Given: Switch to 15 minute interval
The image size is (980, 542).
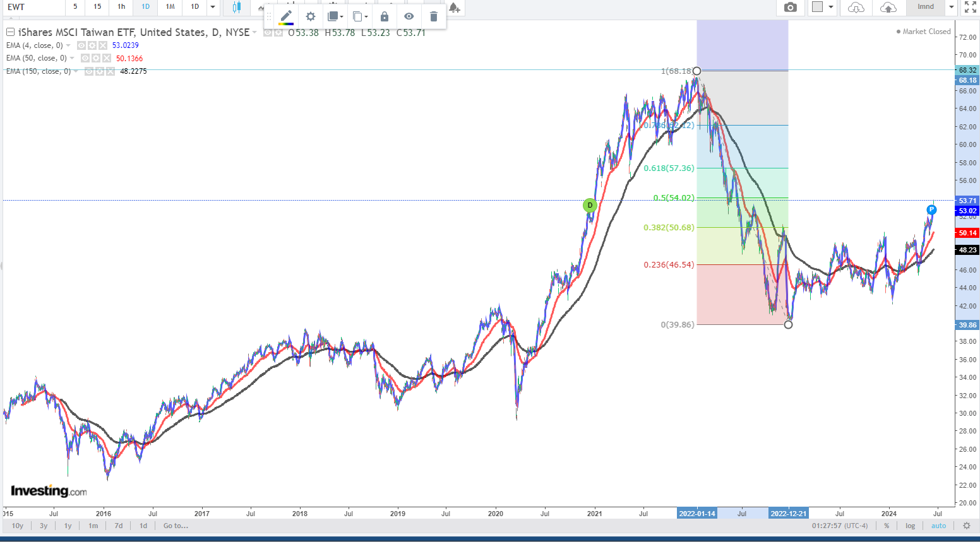Looking at the screenshot, I should 97,7.
